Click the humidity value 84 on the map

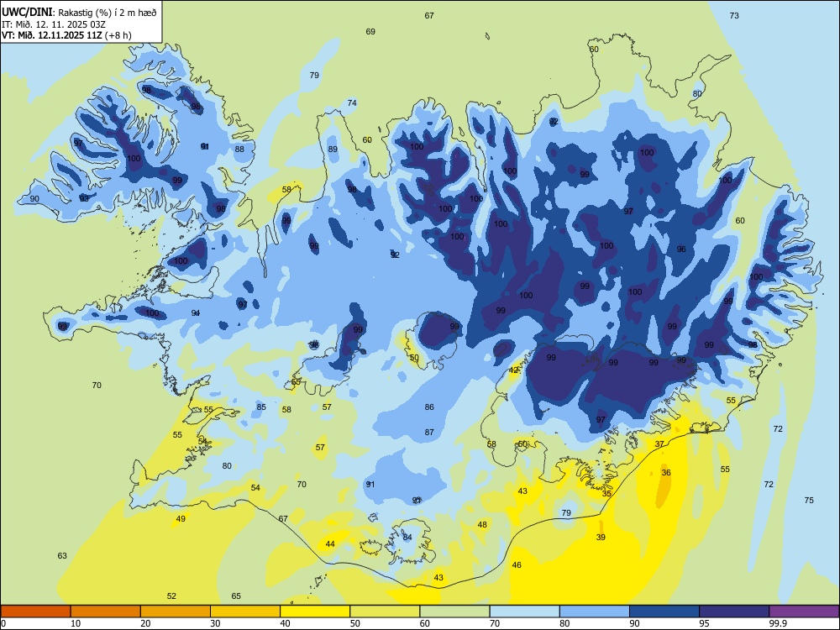pos(407,538)
